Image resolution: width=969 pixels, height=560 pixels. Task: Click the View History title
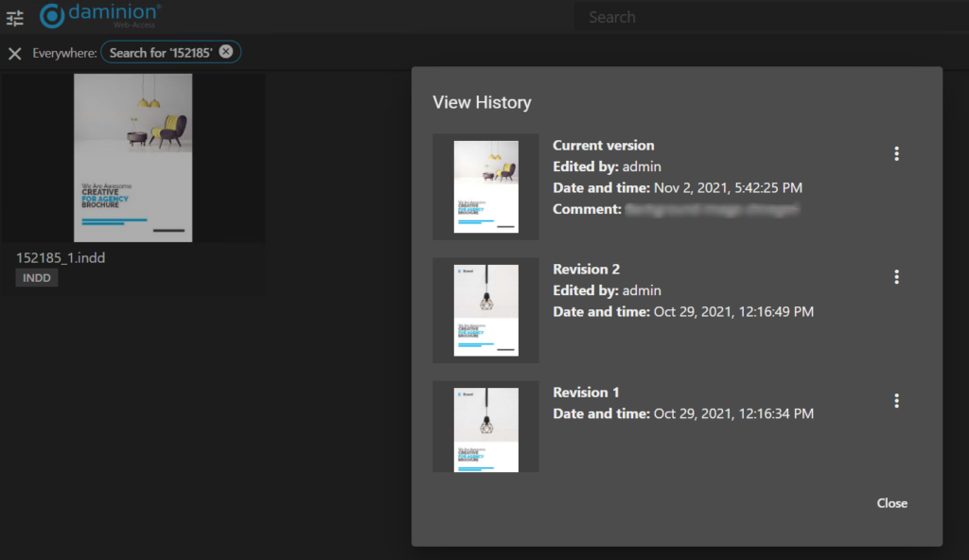[x=482, y=103]
